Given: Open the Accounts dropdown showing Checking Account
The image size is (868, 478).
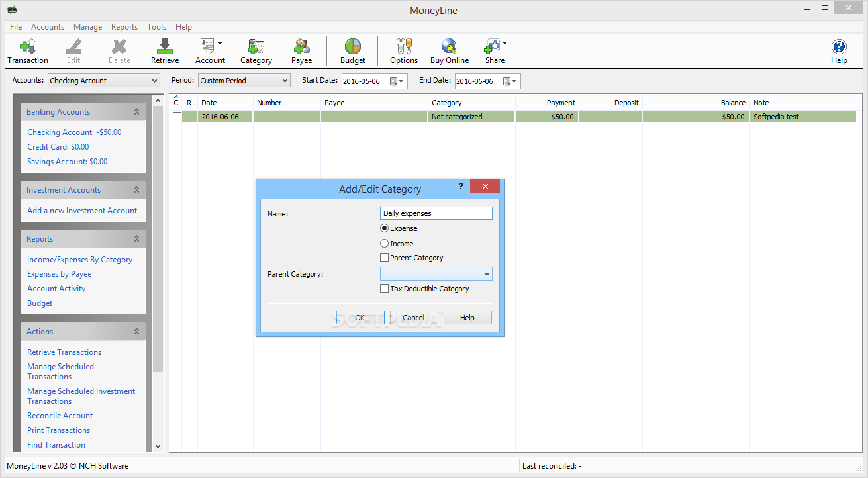Looking at the screenshot, I should tap(104, 81).
